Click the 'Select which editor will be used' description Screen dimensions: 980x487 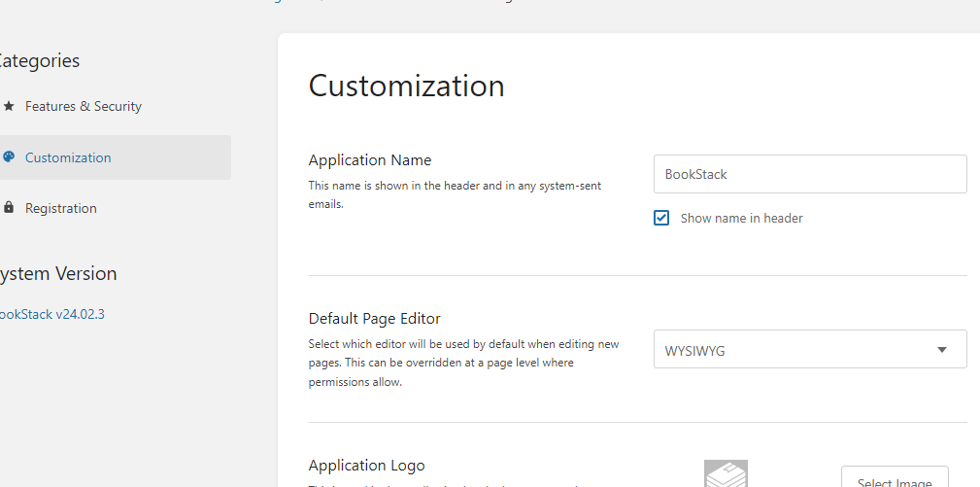(463, 363)
